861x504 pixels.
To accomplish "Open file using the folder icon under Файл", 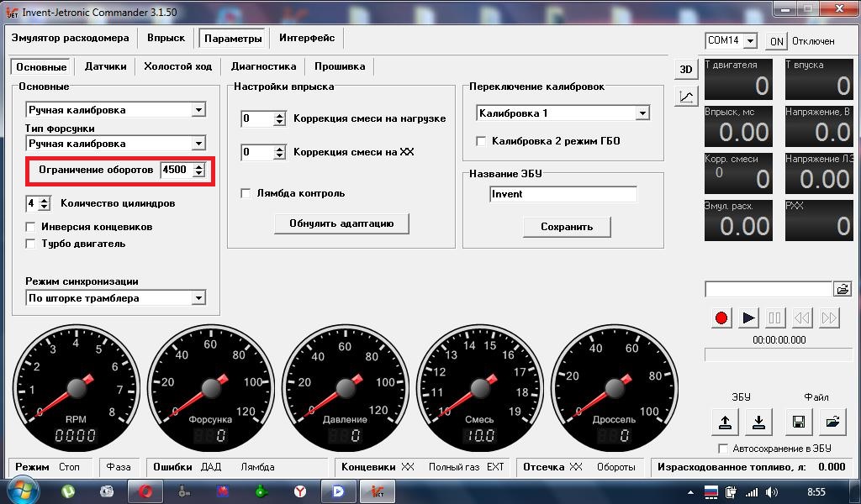I will (832, 421).
